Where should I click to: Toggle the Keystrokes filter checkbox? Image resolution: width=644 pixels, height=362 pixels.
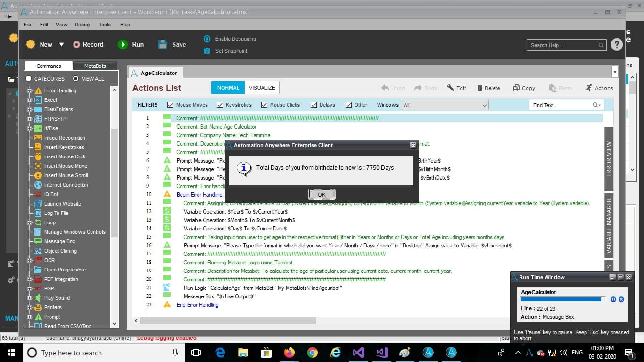pos(220,105)
